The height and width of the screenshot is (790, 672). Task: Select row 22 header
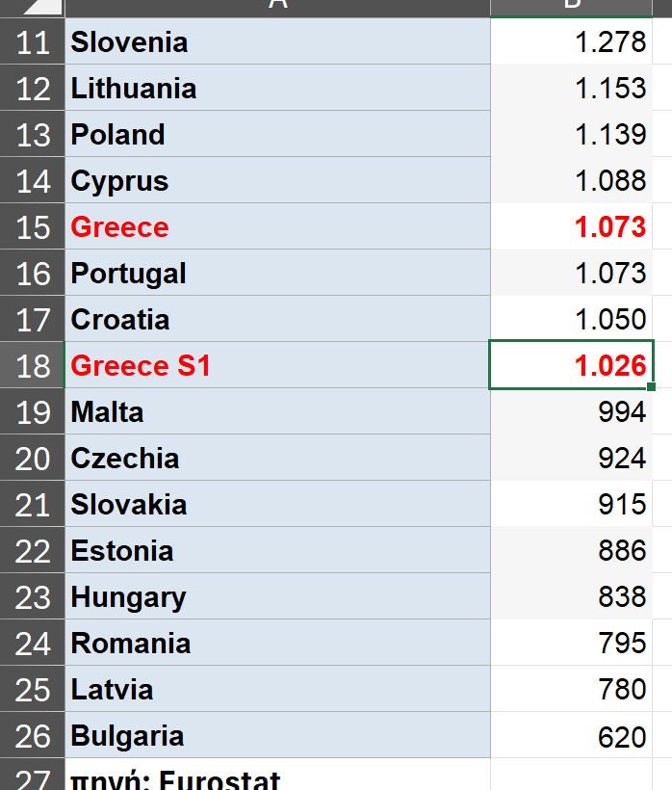(33, 551)
